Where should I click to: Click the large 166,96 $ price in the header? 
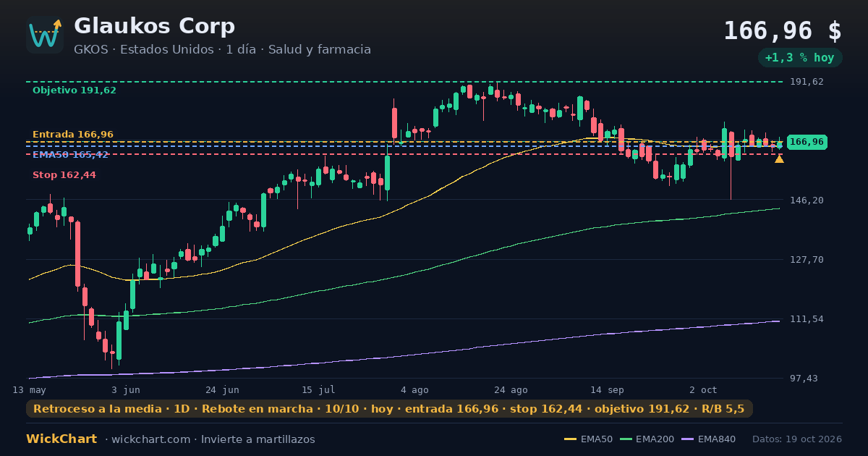coord(783,31)
